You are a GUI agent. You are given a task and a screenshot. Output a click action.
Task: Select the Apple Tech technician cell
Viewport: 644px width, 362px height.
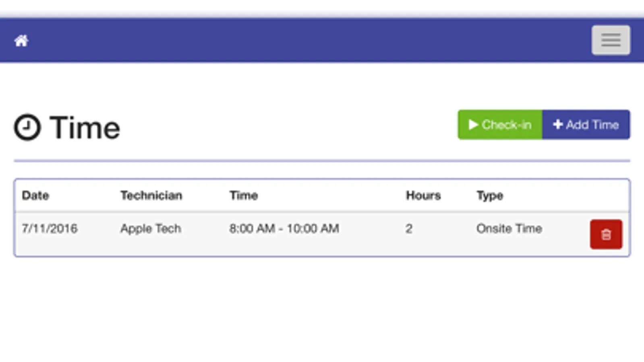click(x=151, y=228)
